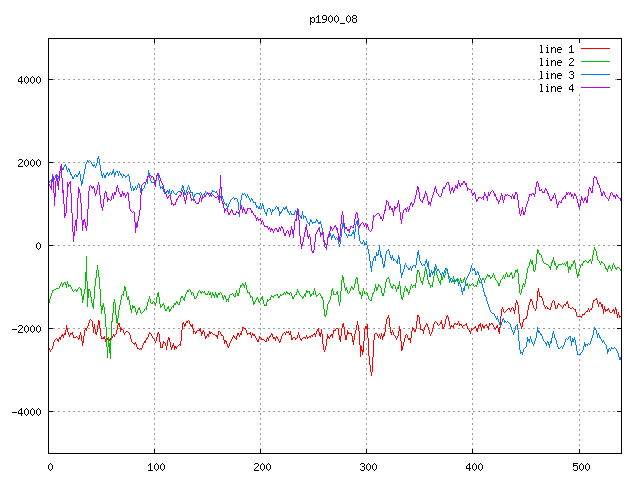Click the 200 tick label on the x-axis
This screenshot has width=640, height=480.
[261, 466]
